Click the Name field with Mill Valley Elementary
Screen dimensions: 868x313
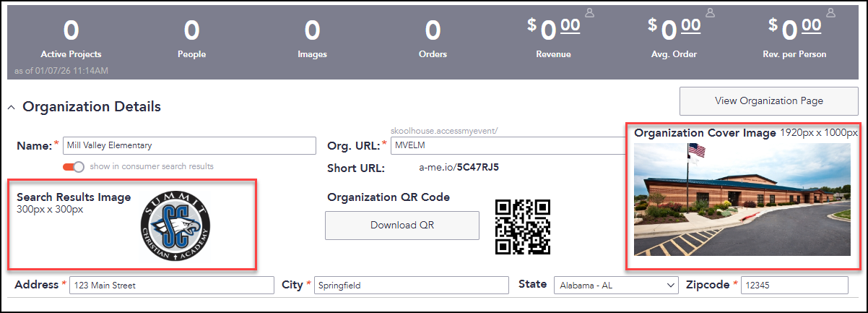189,145
